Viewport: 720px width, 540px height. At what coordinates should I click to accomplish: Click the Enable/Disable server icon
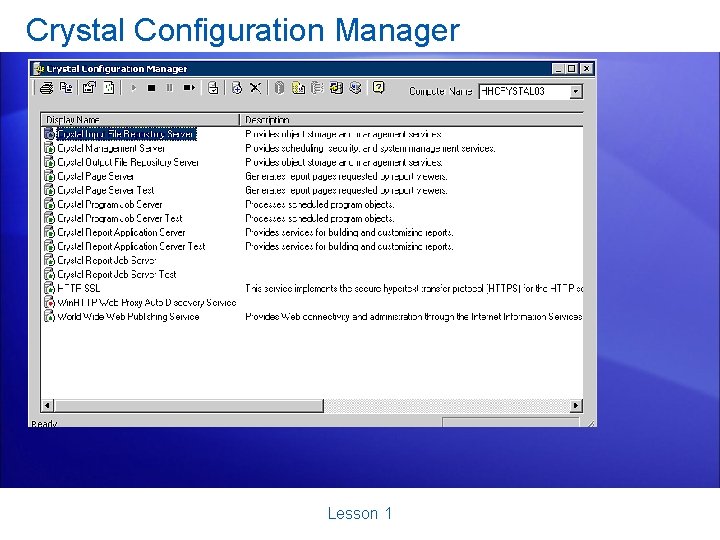coord(213,88)
